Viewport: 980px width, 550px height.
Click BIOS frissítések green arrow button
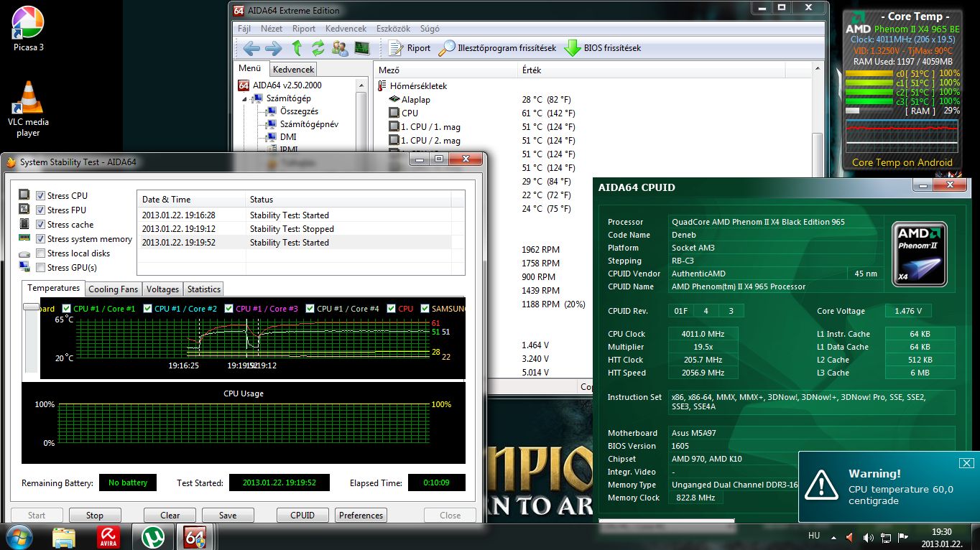coord(603,48)
